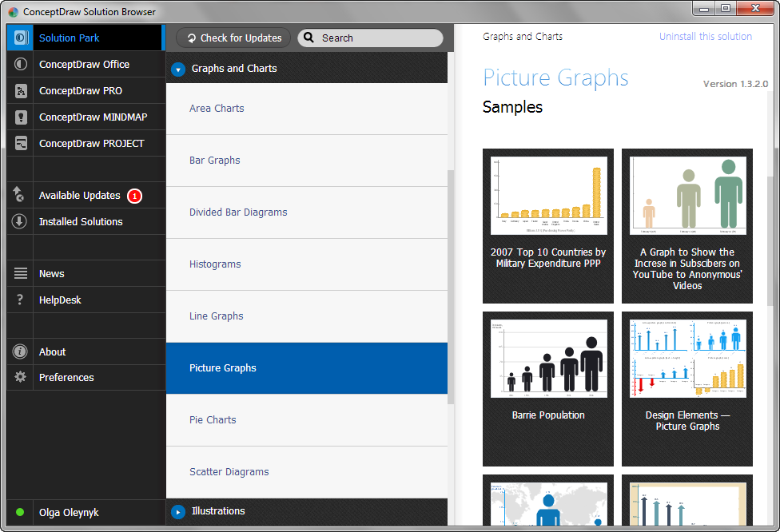Click the ConceptDraw PROJECT icon
The width and height of the screenshot is (780, 532).
click(x=21, y=143)
